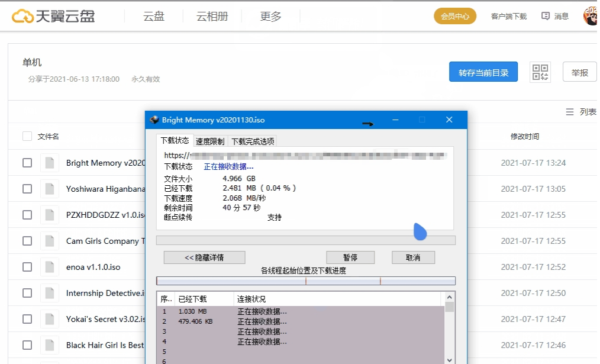The image size is (600, 364).
Task: Switch to the 速度限制 tab
Action: coord(210,141)
